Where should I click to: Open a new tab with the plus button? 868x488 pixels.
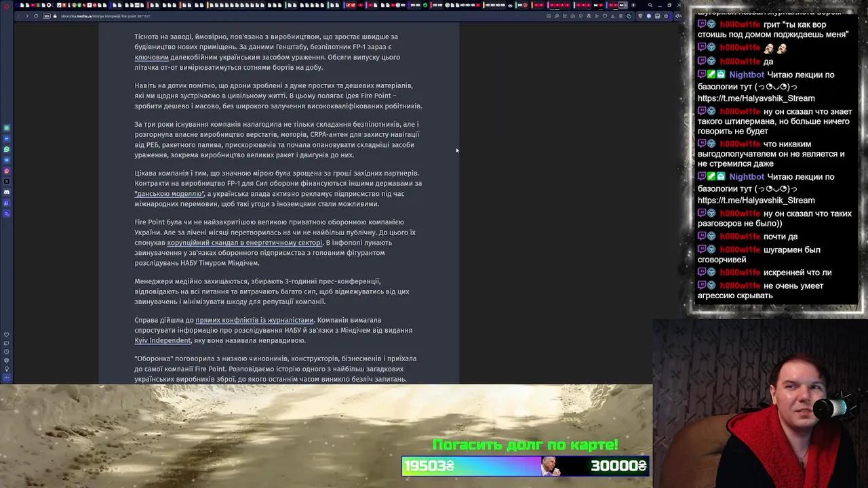click(x=633, y=5)
